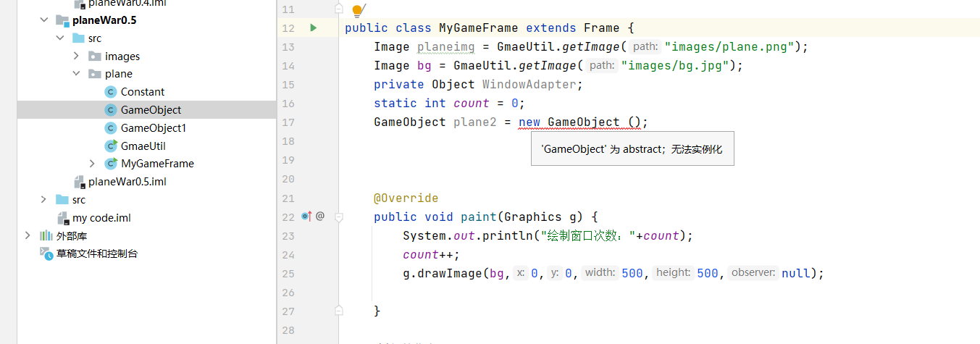
Task: Collapse the planeWar0.5 module node
Action: (44, 20)
